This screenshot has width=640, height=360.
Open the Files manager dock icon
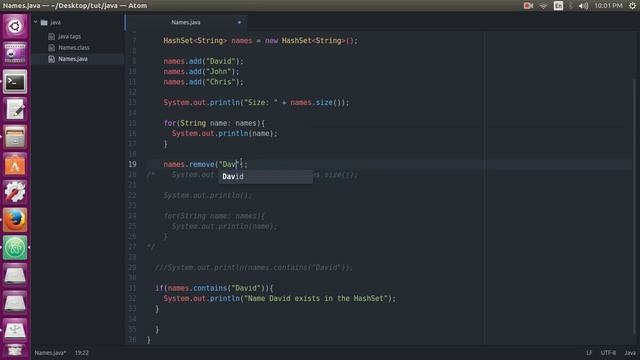tap(15, 137)
